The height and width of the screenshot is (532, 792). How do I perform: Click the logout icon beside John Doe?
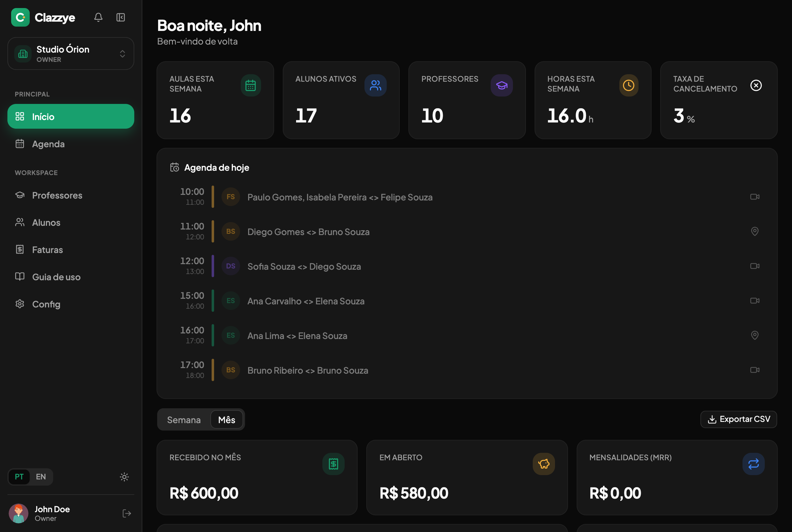[x=127, y=513]
